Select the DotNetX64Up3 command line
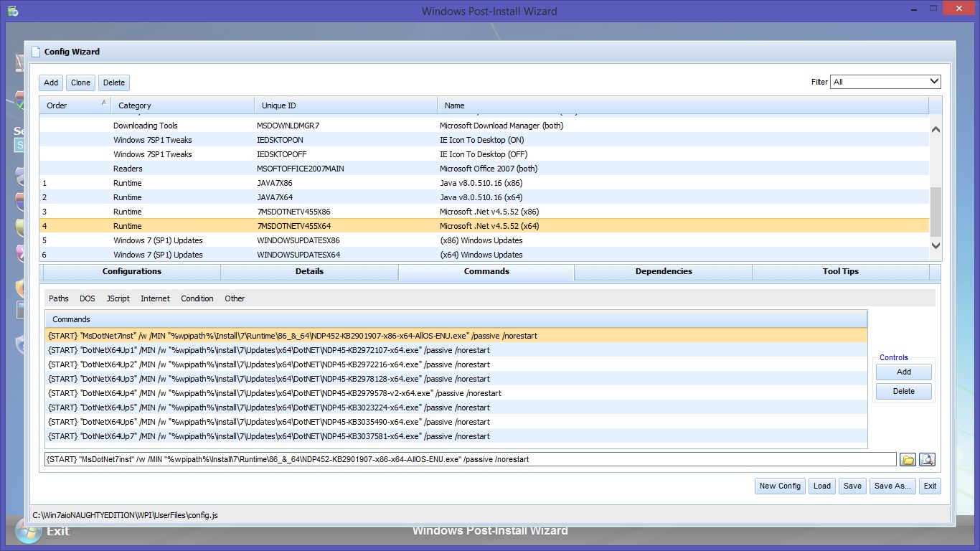 coord(456,379)
